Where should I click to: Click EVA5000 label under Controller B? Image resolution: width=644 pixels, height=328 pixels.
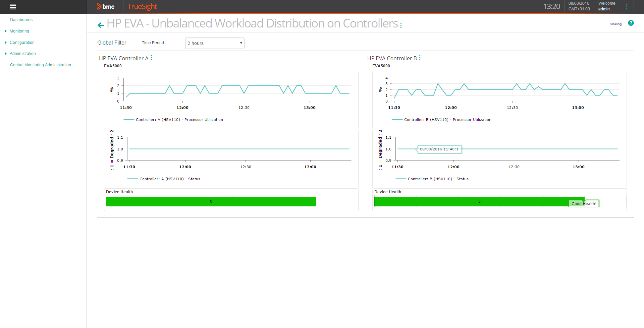click(x=381, y=66)
